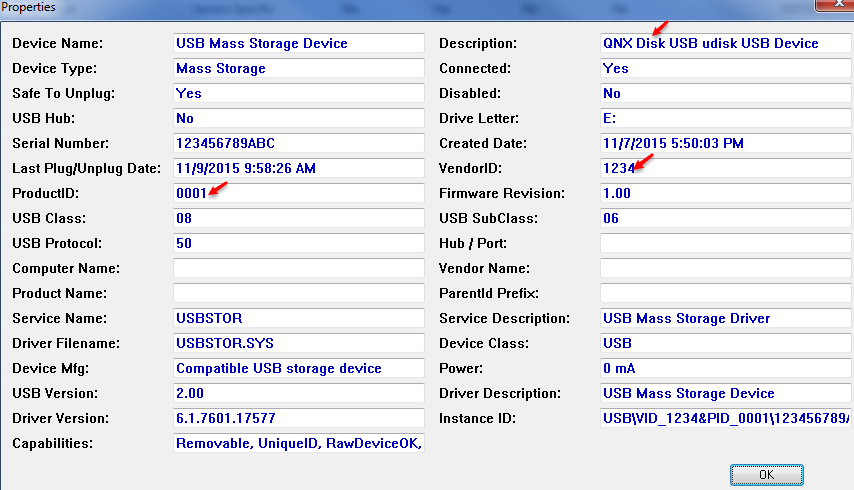Click the Serial Number field
Screen dimensions: 854x490
pos(298,144)
